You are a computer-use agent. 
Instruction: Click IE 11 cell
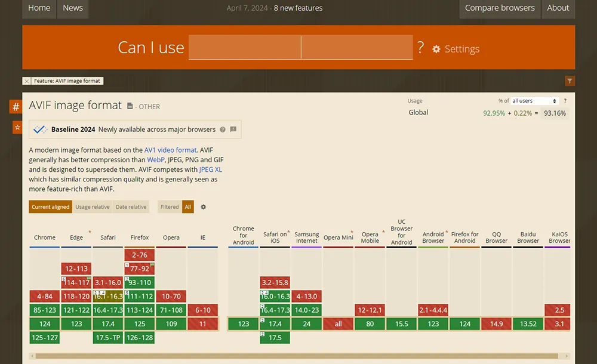pos(202,324)
